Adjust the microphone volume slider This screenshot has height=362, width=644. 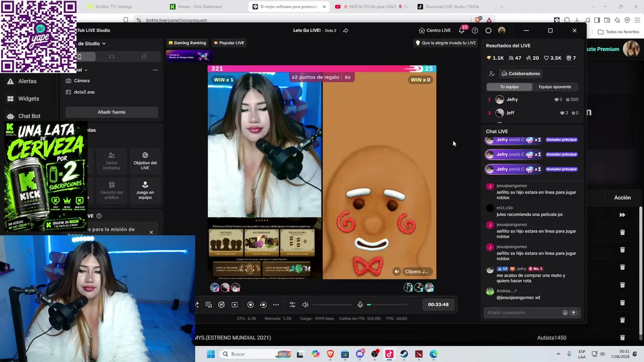387,305
